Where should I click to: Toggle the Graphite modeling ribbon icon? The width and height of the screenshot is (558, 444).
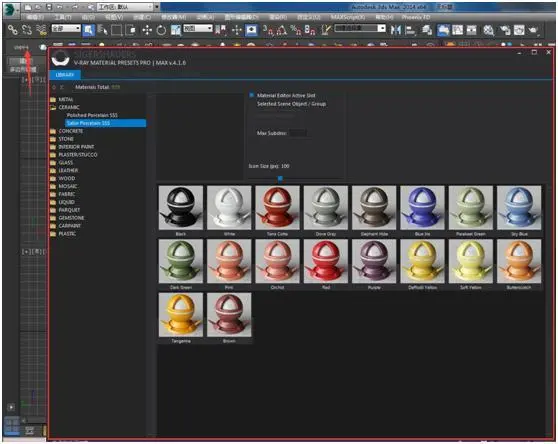[x=443, y=30]
